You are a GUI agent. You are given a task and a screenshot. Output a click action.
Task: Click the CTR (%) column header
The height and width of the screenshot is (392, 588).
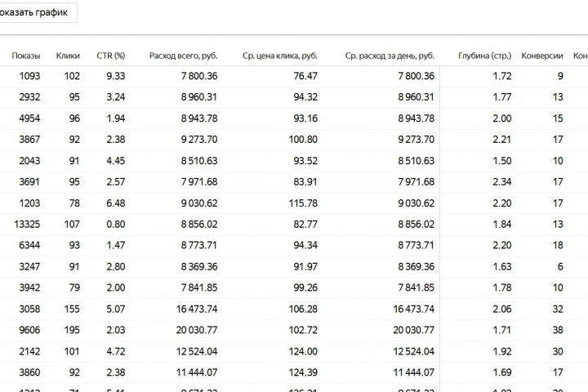click(110, 56)
